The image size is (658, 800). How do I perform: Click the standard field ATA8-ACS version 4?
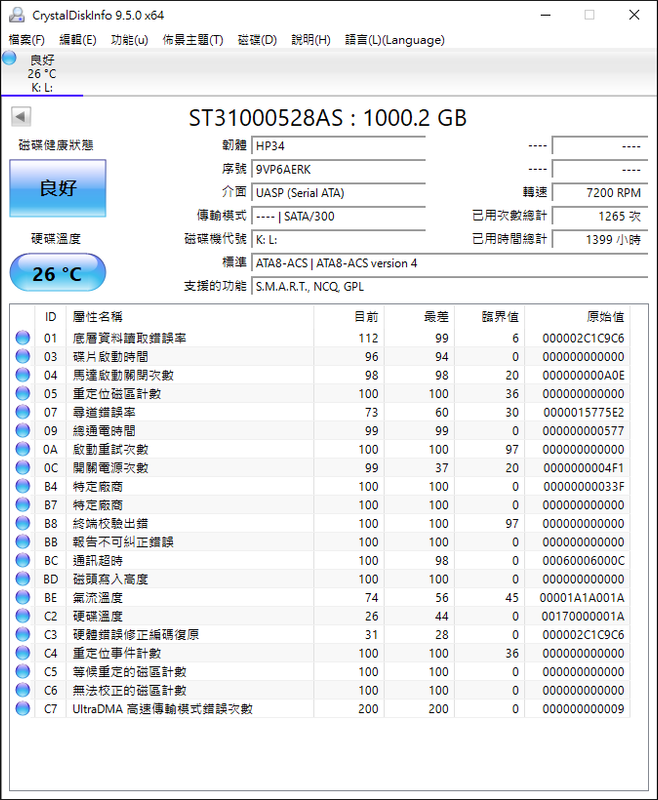click(449, 263)
